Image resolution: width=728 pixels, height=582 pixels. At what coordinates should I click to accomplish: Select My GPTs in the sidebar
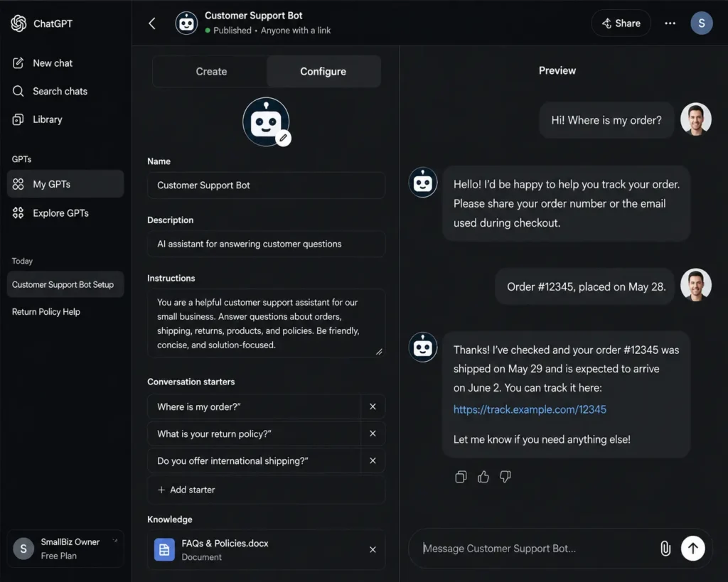coord(65,184)
